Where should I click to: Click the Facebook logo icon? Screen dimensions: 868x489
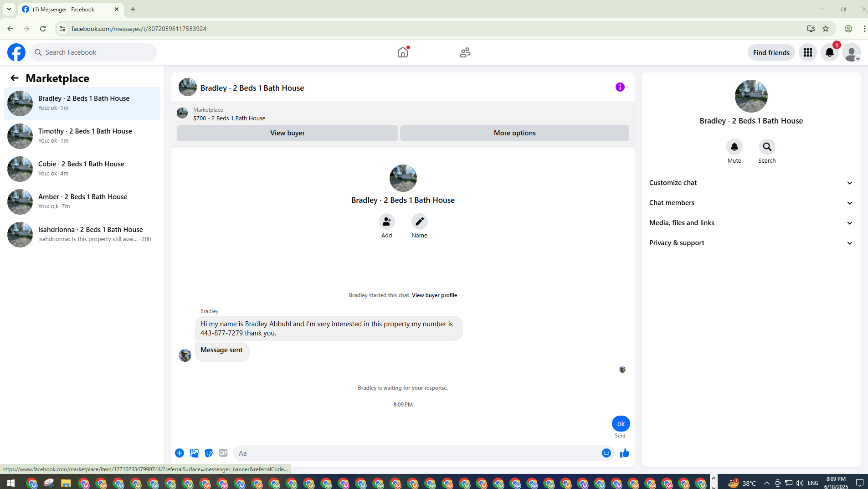coord(16,52)
